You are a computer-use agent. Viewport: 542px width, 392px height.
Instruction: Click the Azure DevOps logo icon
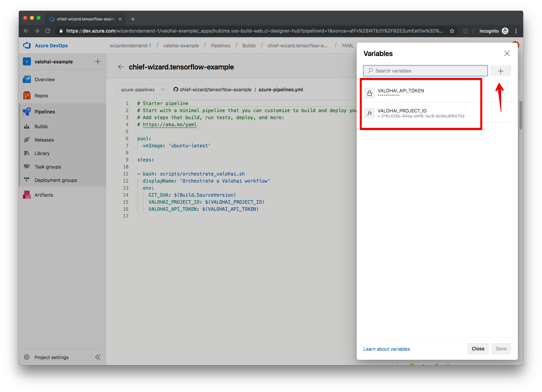[x=27, y=46]
